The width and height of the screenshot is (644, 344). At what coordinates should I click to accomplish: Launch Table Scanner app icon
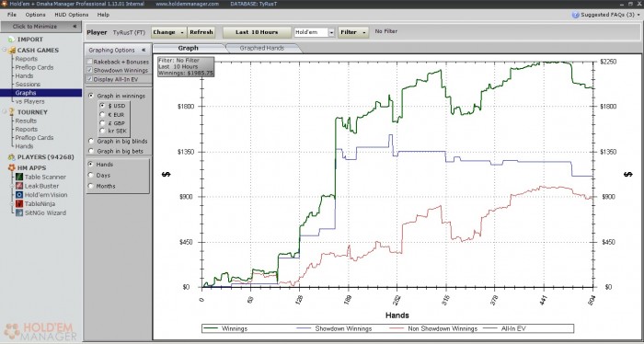coord(19,177)
